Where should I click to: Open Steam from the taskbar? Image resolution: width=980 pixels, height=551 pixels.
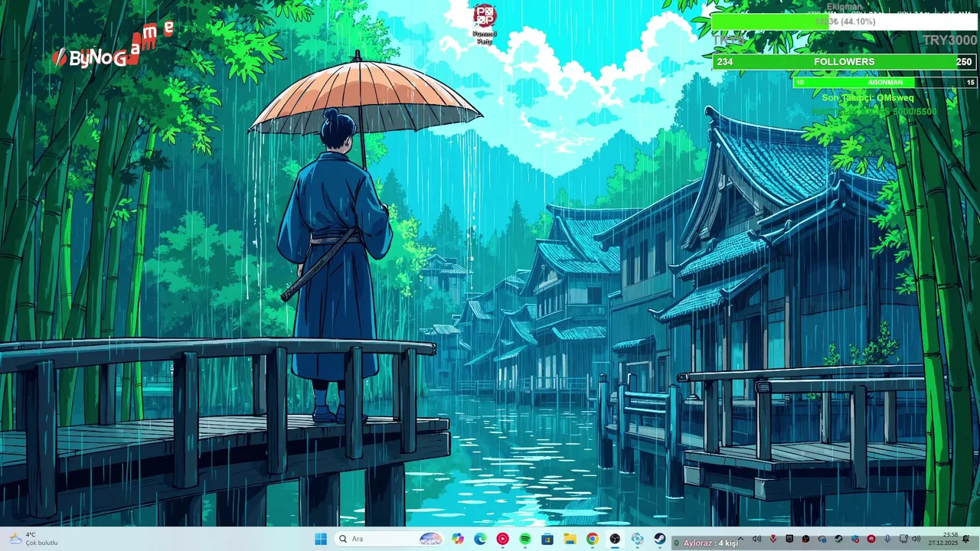tap(659, 539)
